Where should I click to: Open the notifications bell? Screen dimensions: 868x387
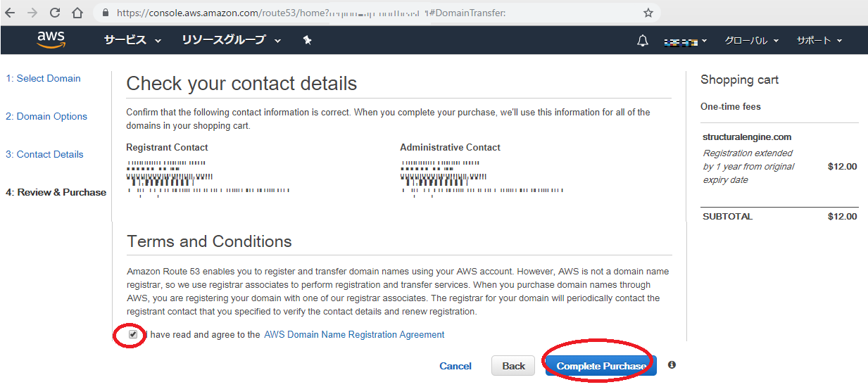coord(642,41)
